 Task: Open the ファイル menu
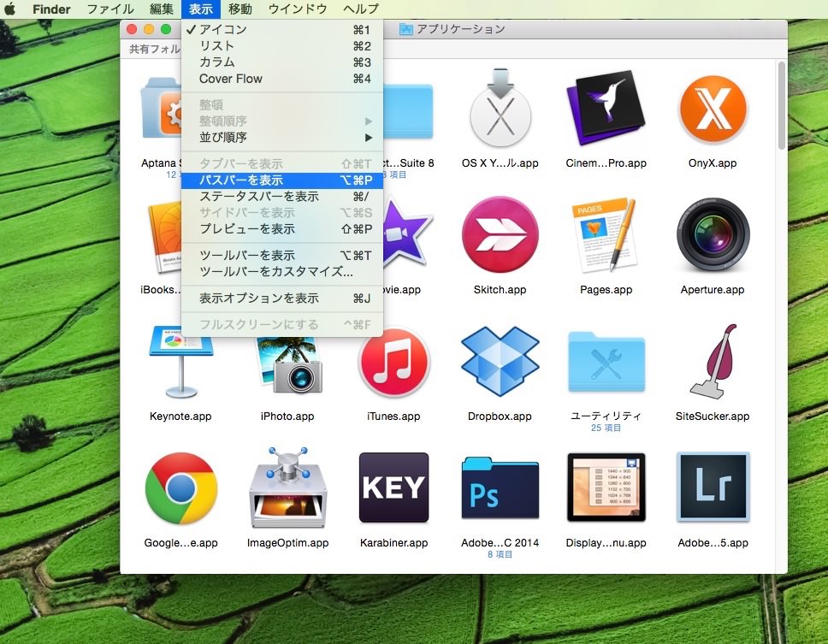point(110,9)
